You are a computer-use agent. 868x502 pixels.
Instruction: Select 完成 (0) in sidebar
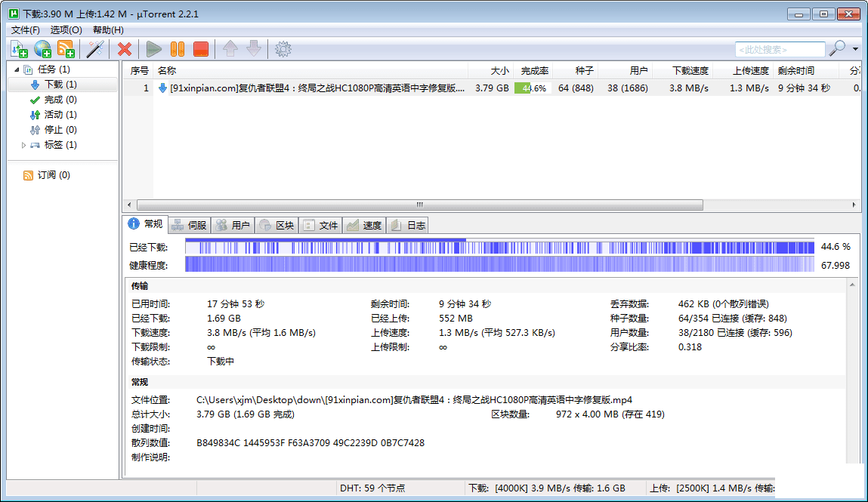coord(60,100)
